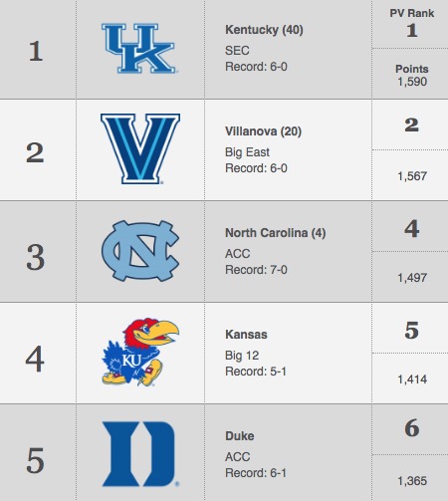
Task: Click Villanova's 1,567 points value
Action: [412, 176]
